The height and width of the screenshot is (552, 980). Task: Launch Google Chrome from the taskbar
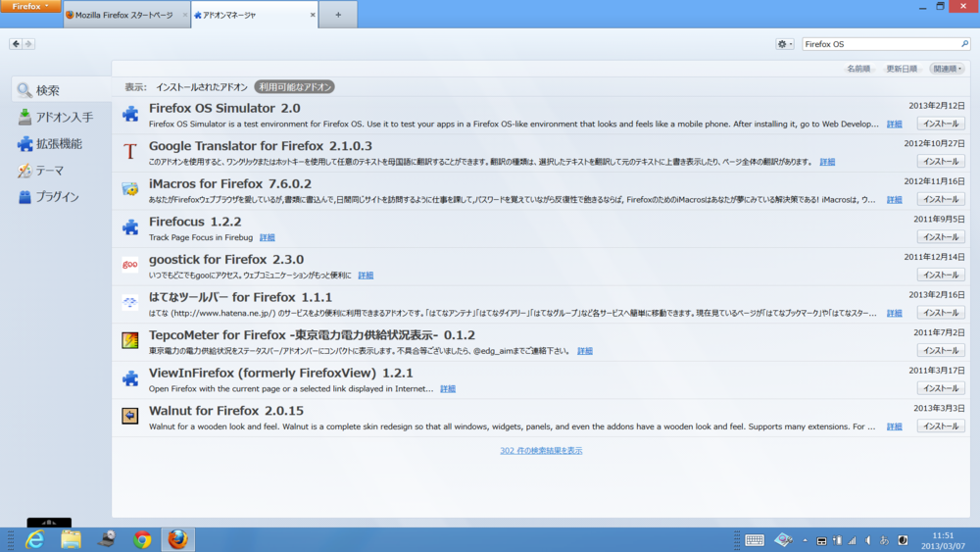(x=142, y=539)
